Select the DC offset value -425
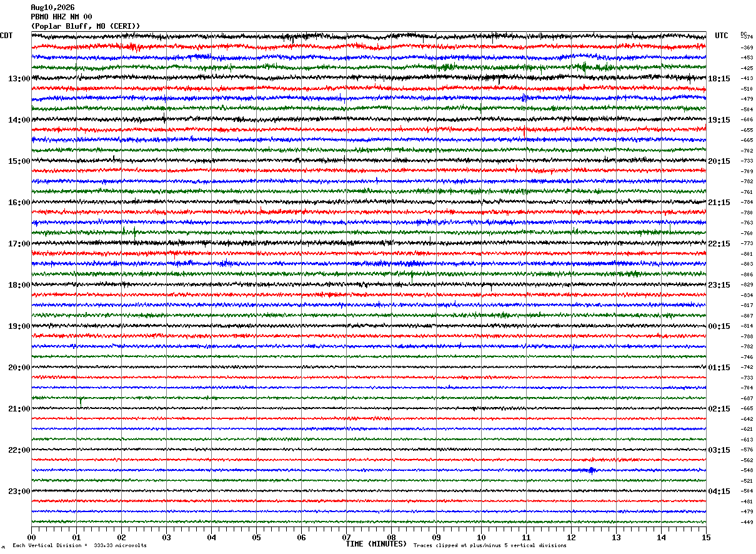Image resolution: width=756 pixels, height=554 pixels. [747, 68]
